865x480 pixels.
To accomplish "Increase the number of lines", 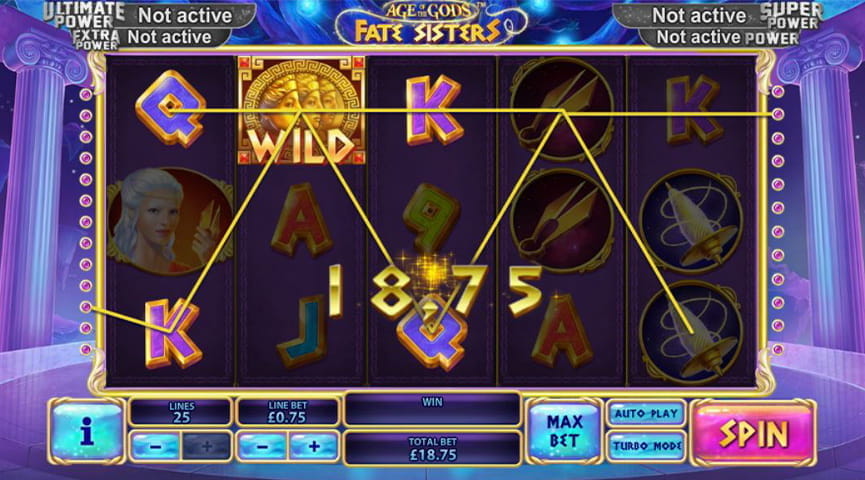I will pos(206,446).
